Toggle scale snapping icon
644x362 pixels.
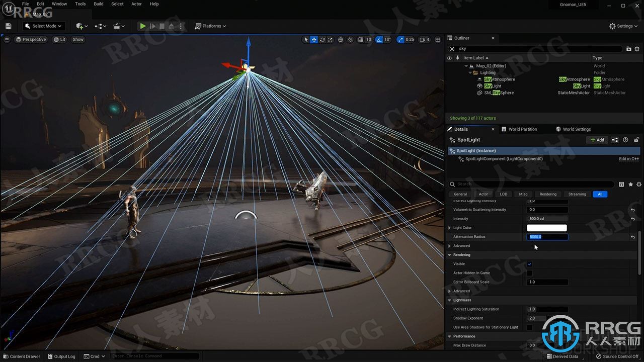pos(400,39)
